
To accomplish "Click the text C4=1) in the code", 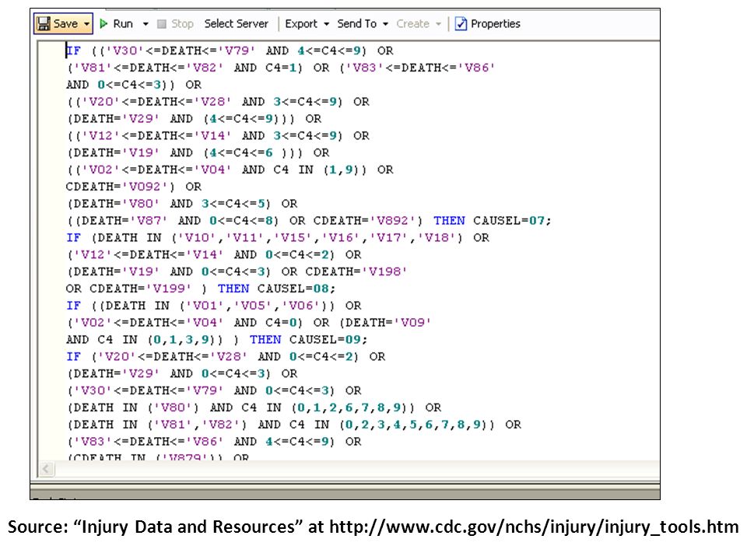I will point(284,68).
